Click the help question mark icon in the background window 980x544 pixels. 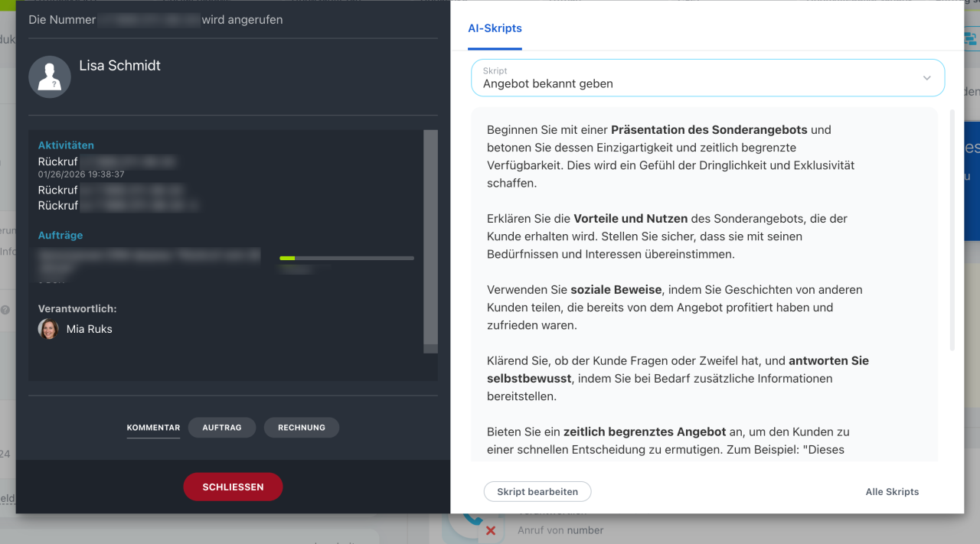(5, 310)
